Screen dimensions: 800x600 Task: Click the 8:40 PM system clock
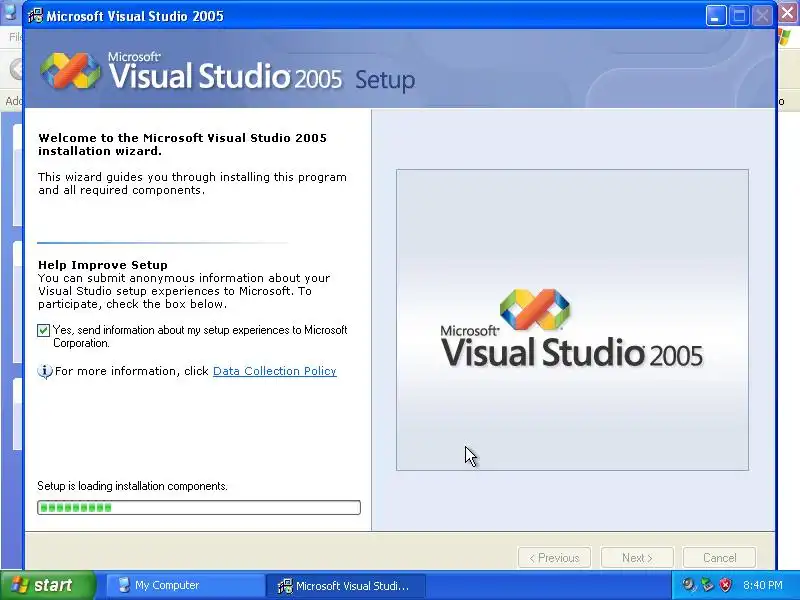pos(763,585)
